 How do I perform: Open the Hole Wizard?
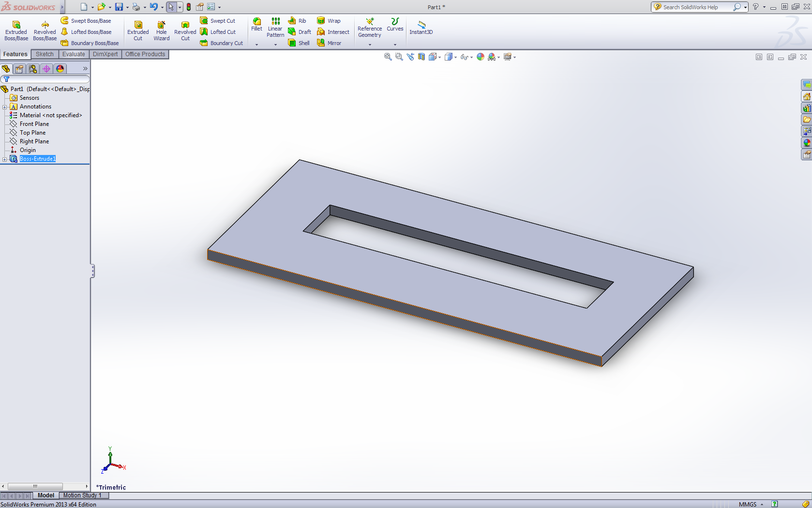[x=162, y=31]
